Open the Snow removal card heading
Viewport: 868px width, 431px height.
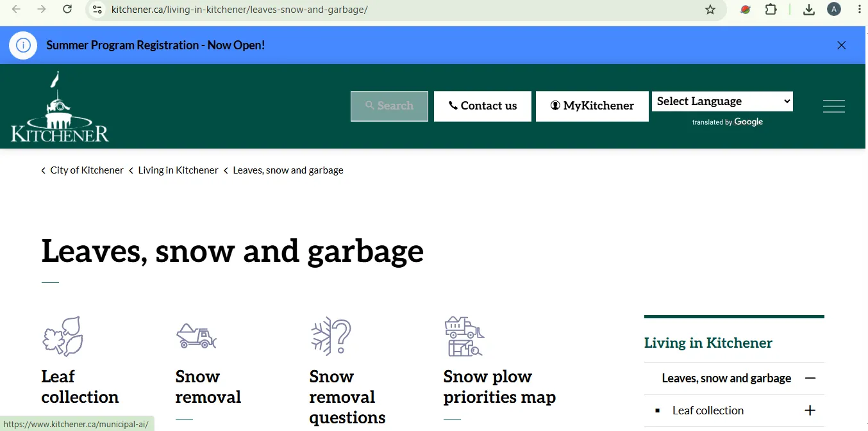[208, 387]
